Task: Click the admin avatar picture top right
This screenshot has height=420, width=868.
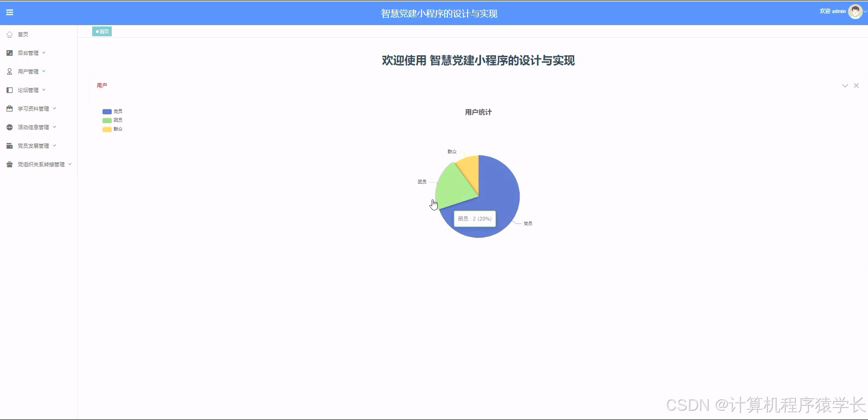Action: click(x=855, y=11)
